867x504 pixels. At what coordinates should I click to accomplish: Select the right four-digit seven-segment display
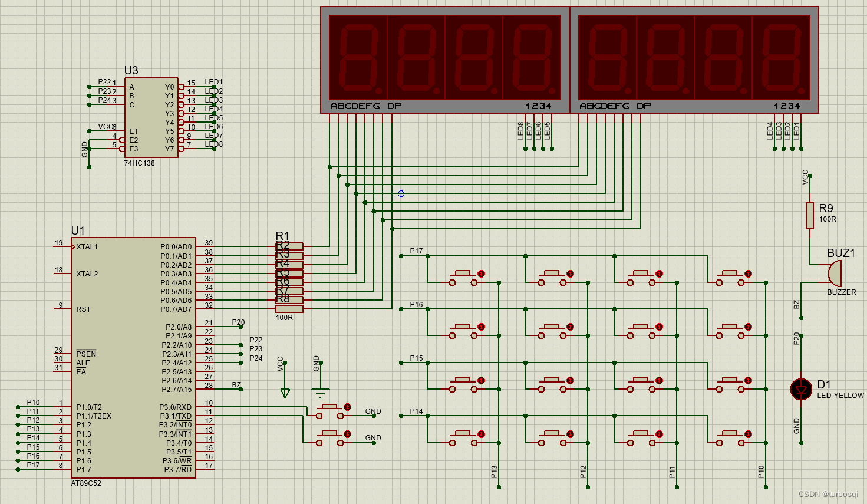pyautogui.click(x=694, y=60)
